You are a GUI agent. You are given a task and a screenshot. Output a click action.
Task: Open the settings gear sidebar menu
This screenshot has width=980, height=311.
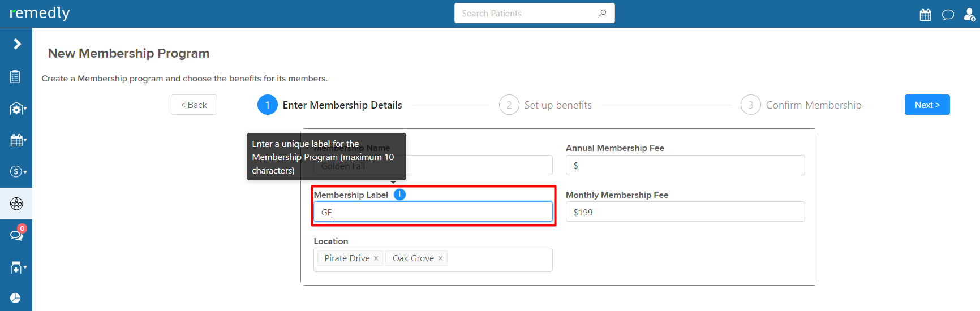[x=17, y=109]
